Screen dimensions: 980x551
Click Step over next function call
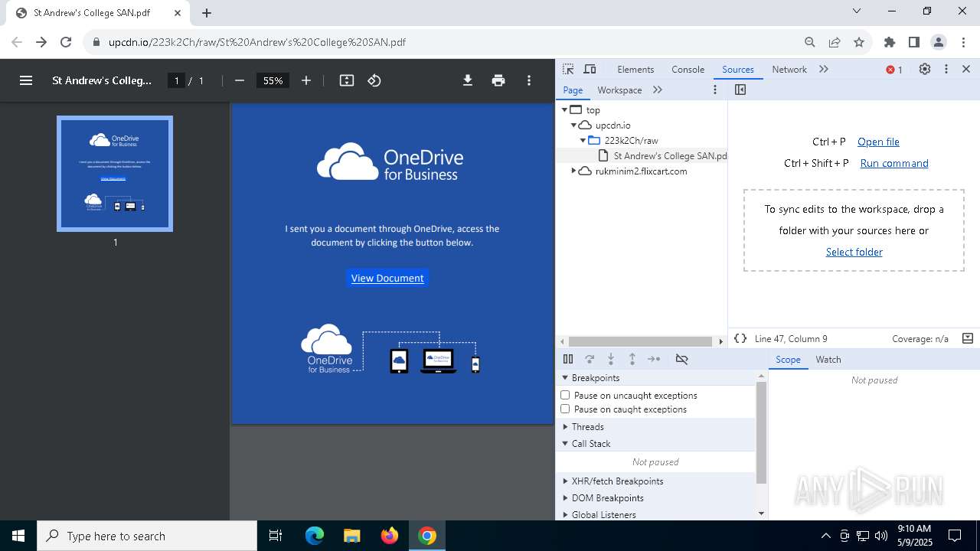tap(590, 359)
